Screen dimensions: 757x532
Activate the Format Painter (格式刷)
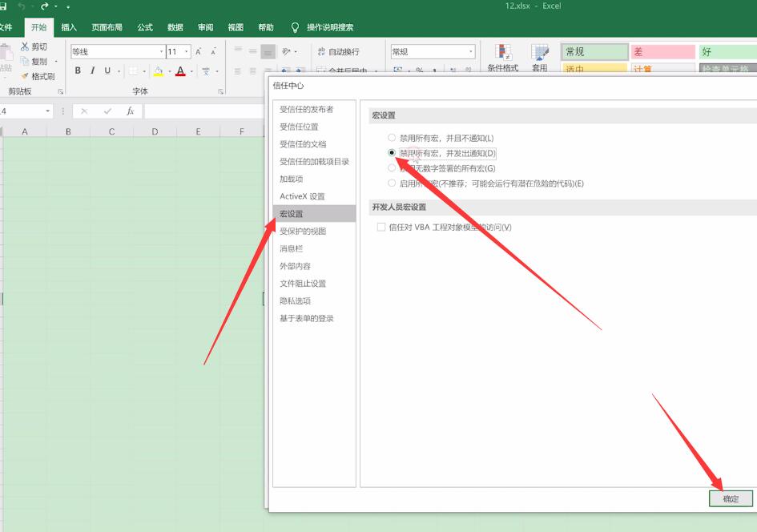click(x=38, y=76)
